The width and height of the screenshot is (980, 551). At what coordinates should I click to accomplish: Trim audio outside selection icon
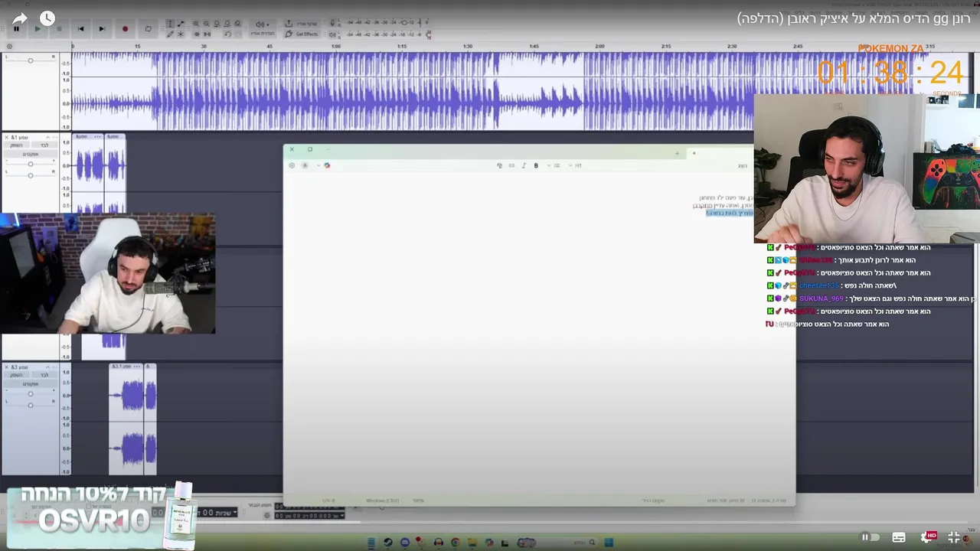coord(197,34)
